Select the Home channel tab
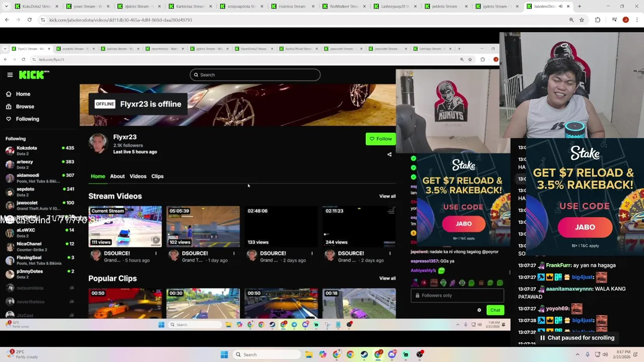 (x=98, y=176)
